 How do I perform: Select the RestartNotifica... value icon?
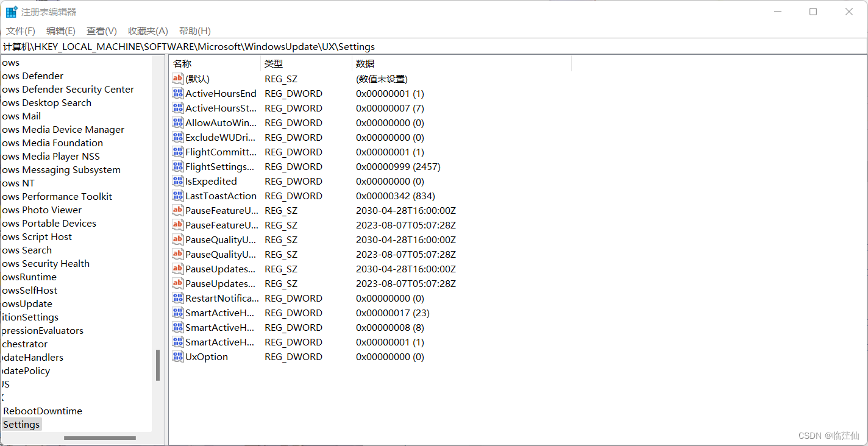coord(178,298)
